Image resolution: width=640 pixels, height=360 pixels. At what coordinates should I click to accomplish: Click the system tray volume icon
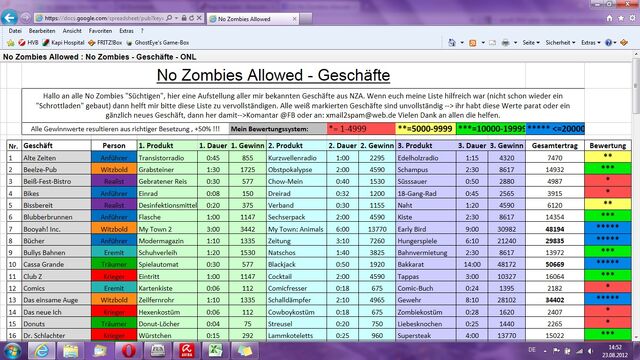pyautogui.click(x=591, y=351)
